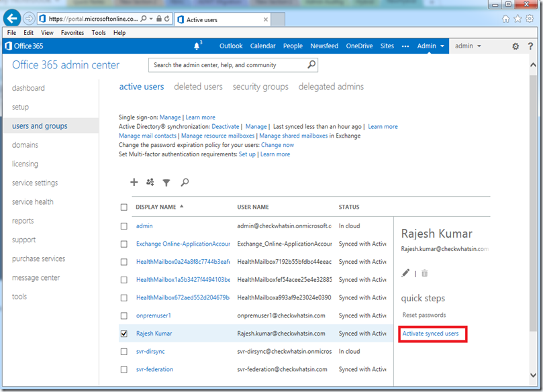Viewport: 543px width, 392px height.
Task: Check the box for admin user
Action: coord(124,226)
